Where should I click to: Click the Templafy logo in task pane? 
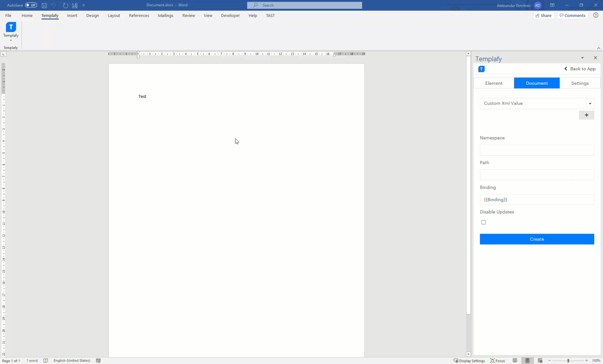pyautogui.click(x=482, y=69)
